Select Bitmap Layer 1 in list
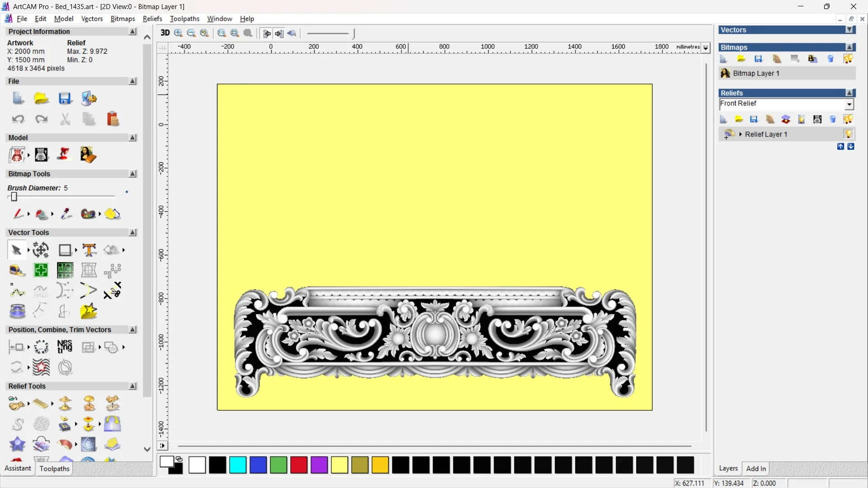The height and width of the screenshot is (488, 868). click(x=756, y=73)
